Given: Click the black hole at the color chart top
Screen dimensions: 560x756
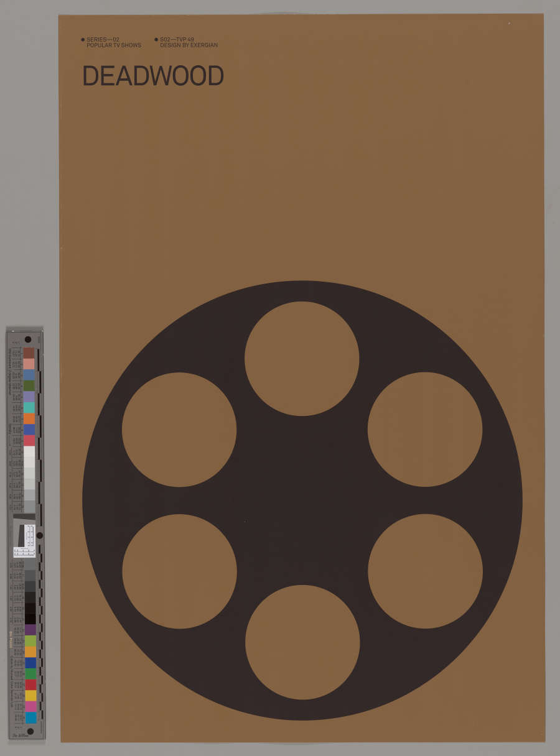Looking at the screenshot, I should 28,339.
